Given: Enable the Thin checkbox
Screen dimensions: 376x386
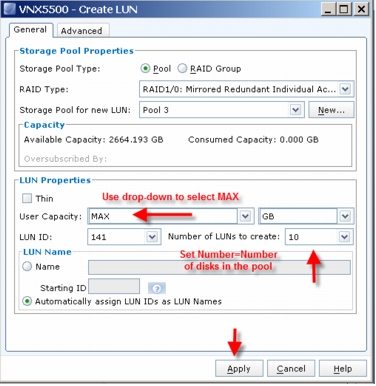Looking at the screenshot, I should tap(27, 198).
